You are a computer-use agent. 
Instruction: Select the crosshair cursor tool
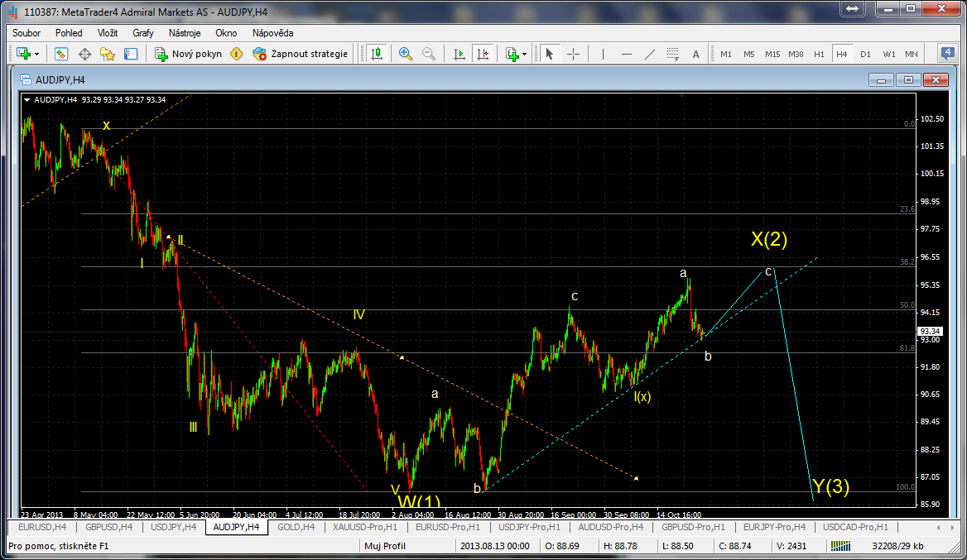pos(573,54)
